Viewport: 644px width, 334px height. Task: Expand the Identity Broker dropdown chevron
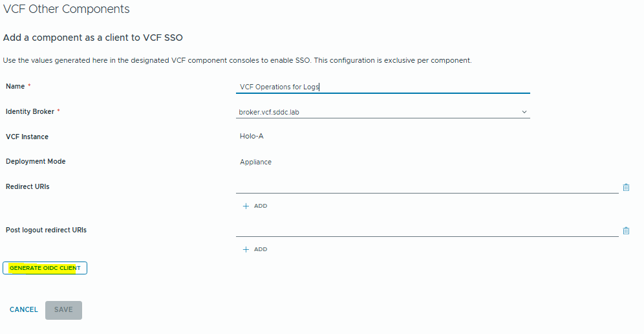(524, 112)
